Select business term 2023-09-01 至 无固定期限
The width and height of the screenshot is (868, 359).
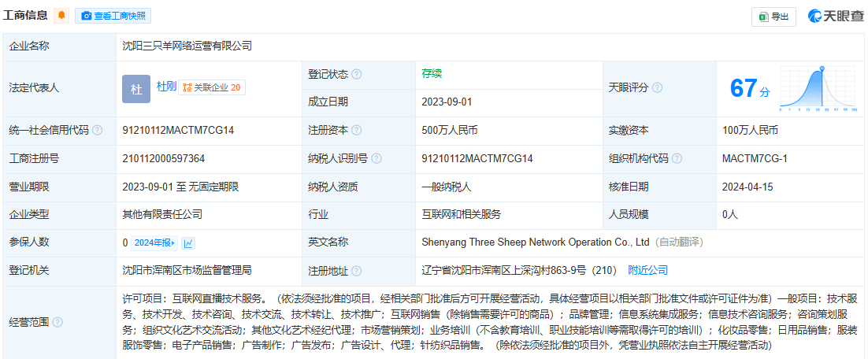click(x=180, y=187)
